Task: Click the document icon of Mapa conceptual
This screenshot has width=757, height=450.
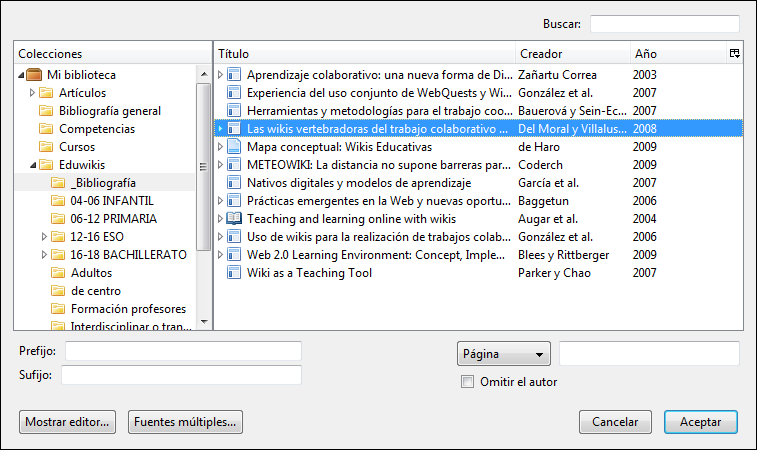Action: click(x=234, y=146)
